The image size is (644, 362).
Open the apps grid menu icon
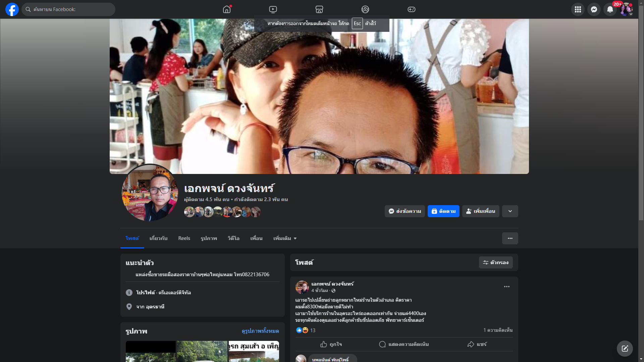[x=578, y=9]
